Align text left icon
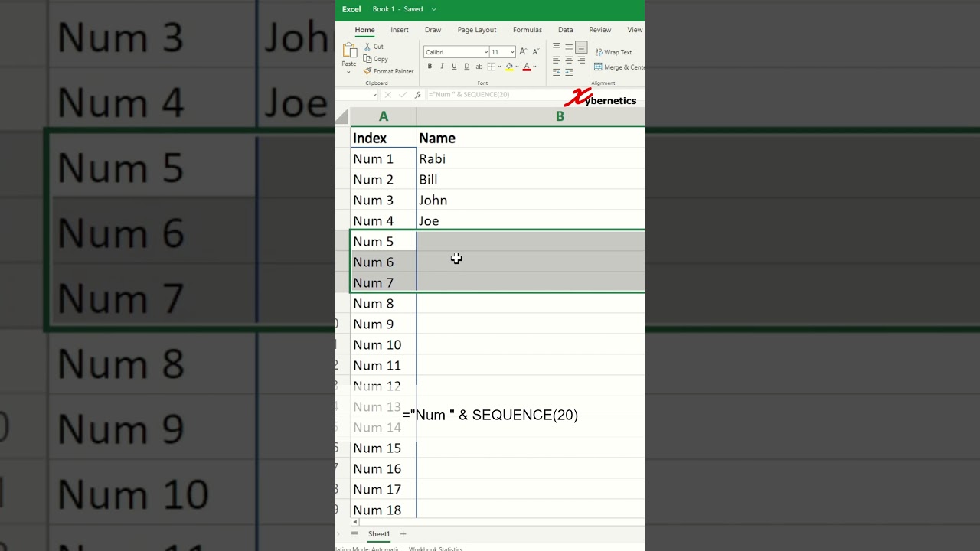The image size is (980, 551). 557,60
